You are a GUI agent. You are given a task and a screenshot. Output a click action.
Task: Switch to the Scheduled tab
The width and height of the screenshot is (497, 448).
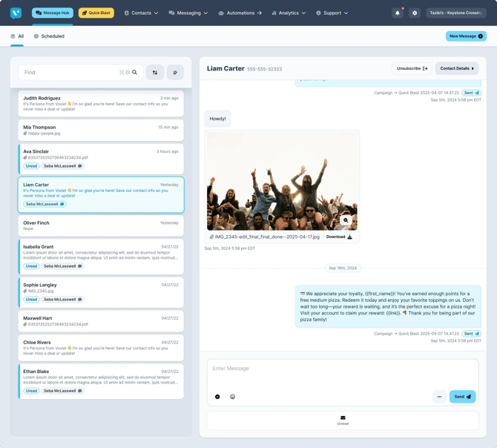(49, 36)
